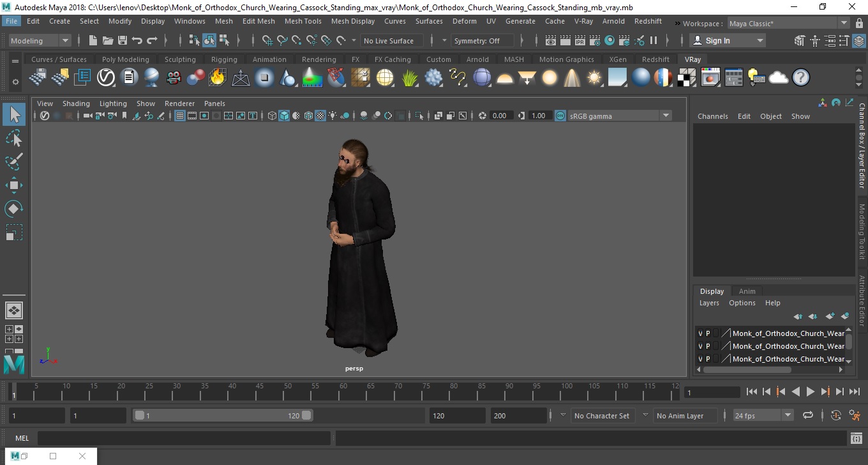Image resolution: width=868 pixels, height=465 pixels.
Task: Click the fire-on-grid V-Ray shelf icon
Action: click(x=218, y=78)
